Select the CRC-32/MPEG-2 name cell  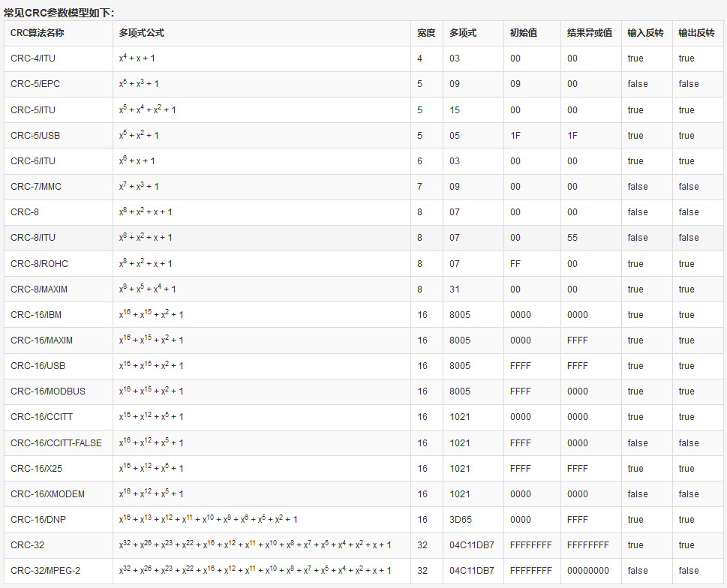click(x=45, y=571)
